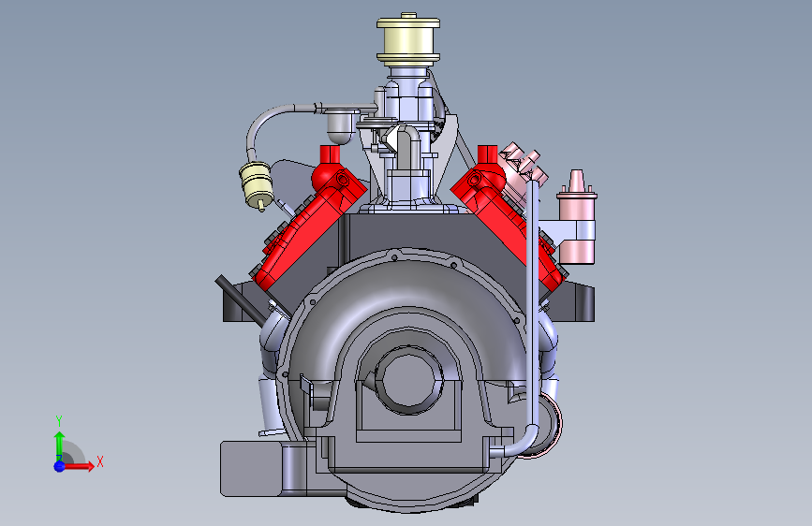This screenshot has height=526, width=812.
Task: Select the cream fuel filter on curved hose
Action: [257, 185]
